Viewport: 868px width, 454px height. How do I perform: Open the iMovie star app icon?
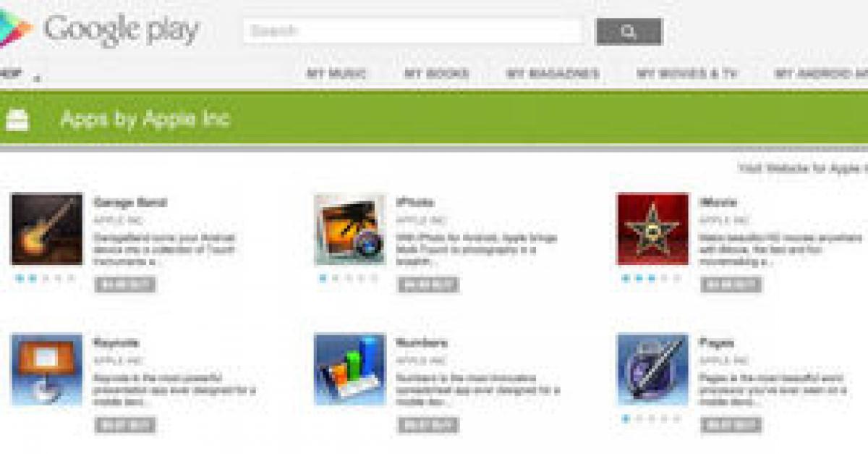tap(652, 229)
